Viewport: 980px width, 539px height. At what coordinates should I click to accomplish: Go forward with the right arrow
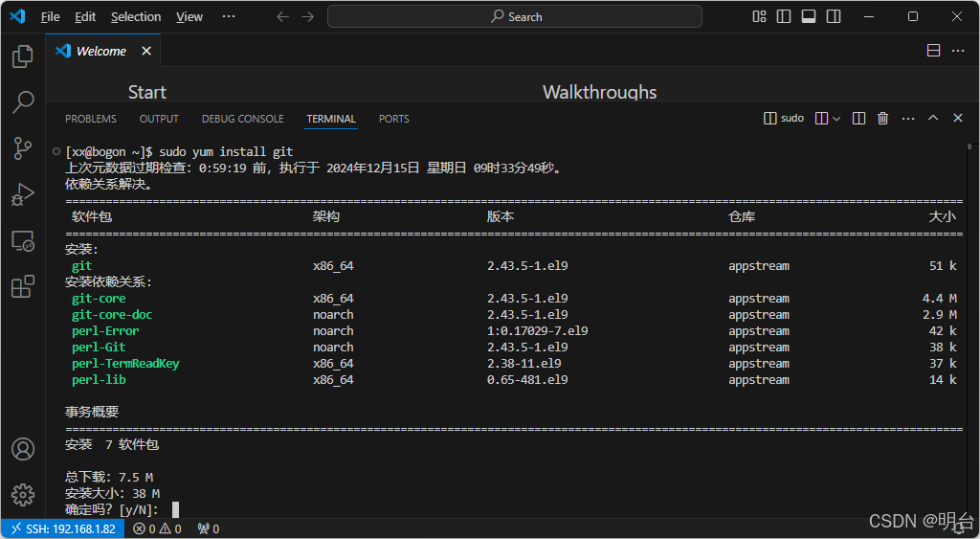[307, 17]
